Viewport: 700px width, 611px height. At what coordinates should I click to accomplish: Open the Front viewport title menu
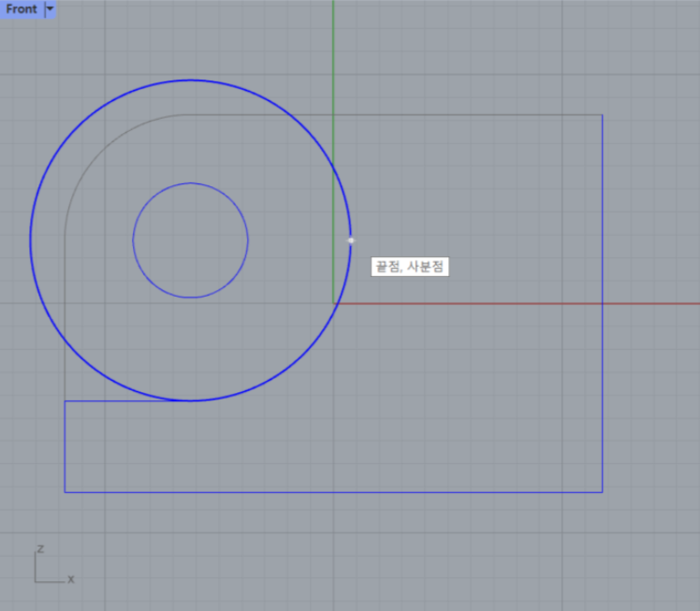[21, 9]
